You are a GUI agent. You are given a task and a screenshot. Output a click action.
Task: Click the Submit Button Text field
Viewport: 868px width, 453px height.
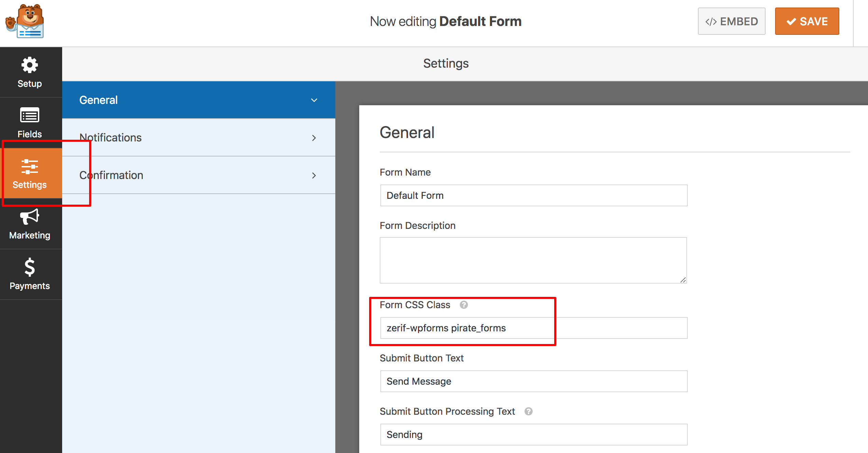point(533,381)
